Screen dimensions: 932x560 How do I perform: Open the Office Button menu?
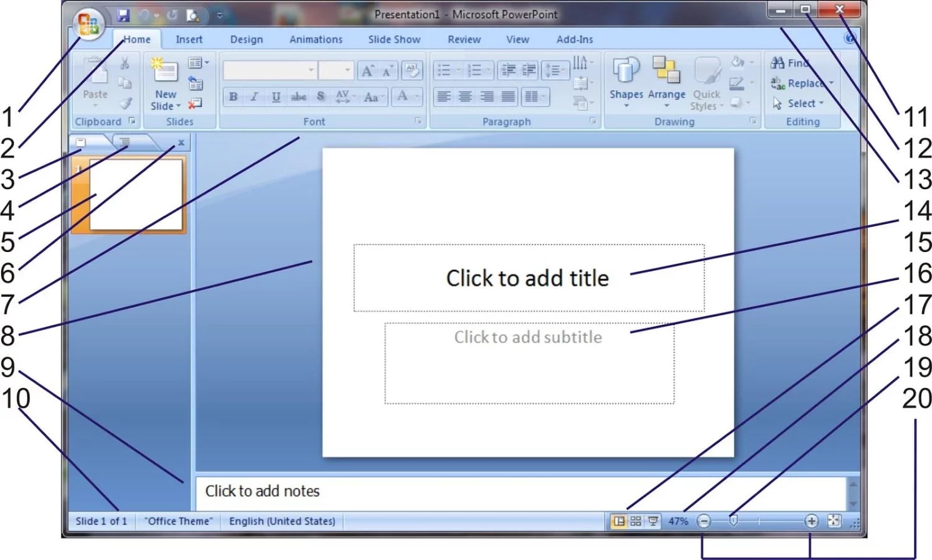click(x=88, y=24)
